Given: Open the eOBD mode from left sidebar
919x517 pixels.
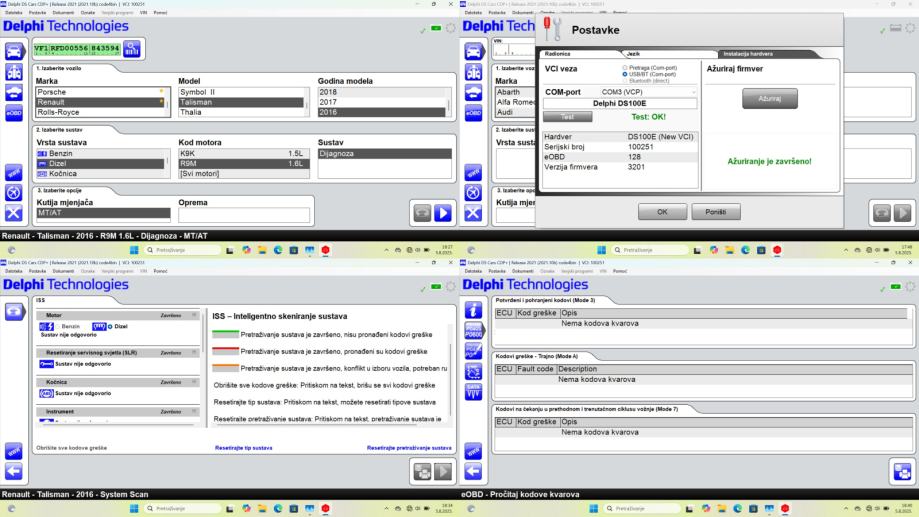Looking at the screenshot, I should pos(14,113).
